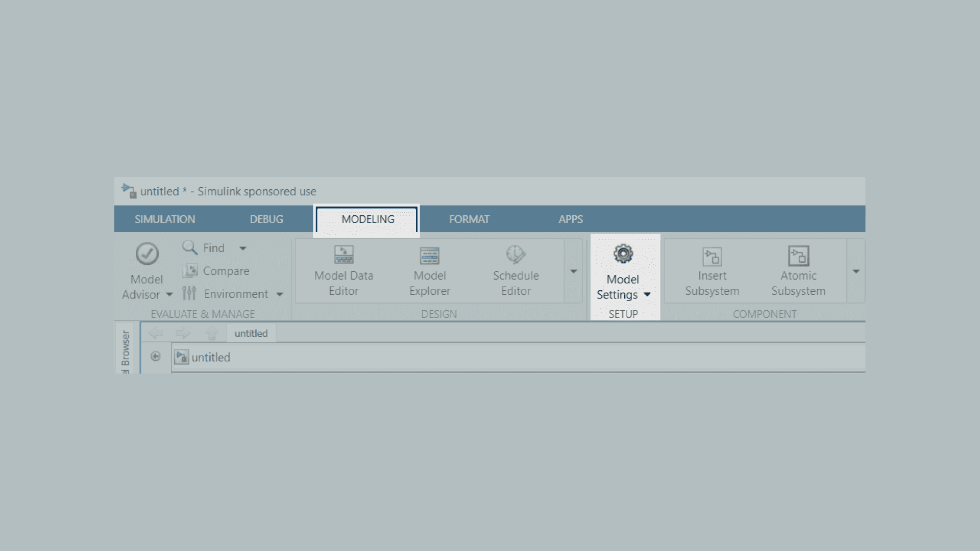Open the Debug tab
Image resolution: width=980 pixels, height=551 pixels.
tap(266, 219)
